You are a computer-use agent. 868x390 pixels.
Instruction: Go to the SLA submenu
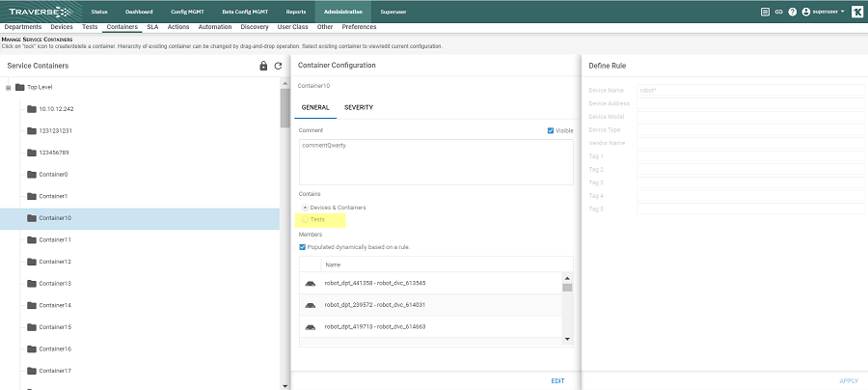152,27
